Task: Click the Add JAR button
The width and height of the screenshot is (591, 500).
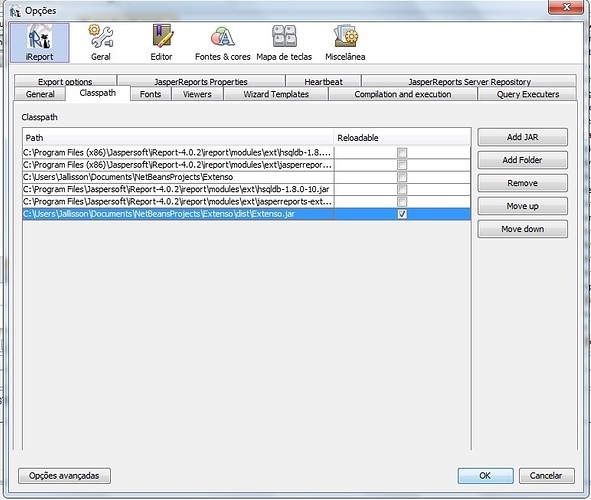Action: coord(522,137)
